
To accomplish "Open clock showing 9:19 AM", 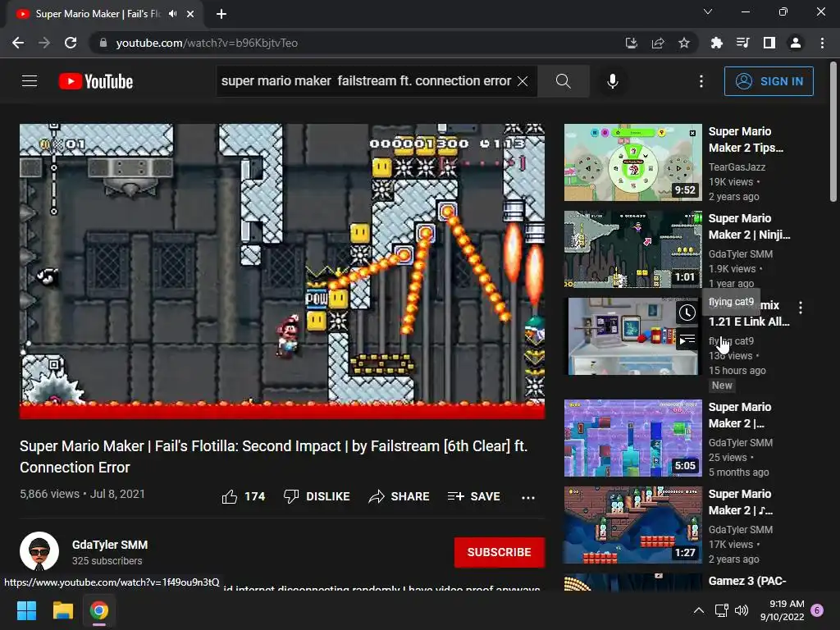I will pos(782,610).
